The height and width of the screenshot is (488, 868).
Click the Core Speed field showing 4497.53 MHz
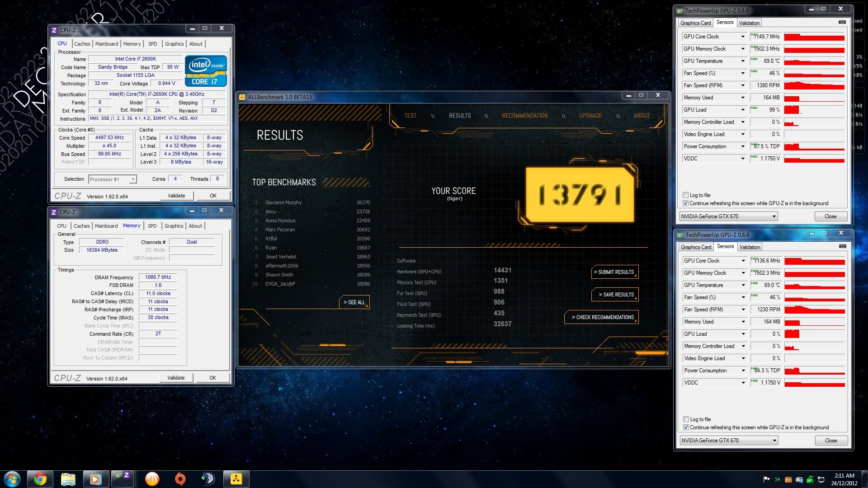click(x=109, y=137)
